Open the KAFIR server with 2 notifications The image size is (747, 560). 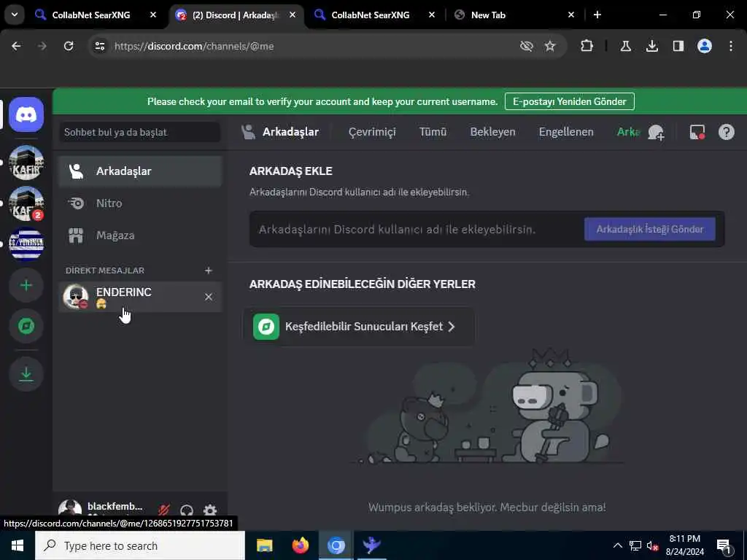(26, 203)
